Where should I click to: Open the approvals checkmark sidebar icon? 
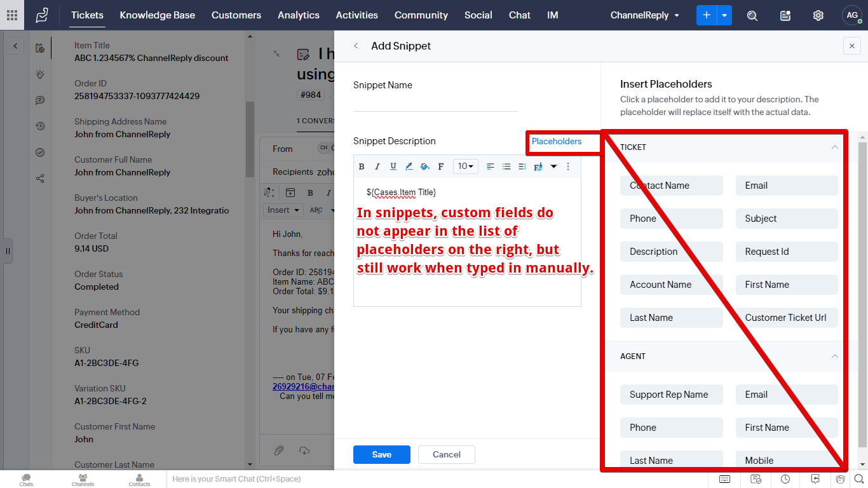pos(40,152)
